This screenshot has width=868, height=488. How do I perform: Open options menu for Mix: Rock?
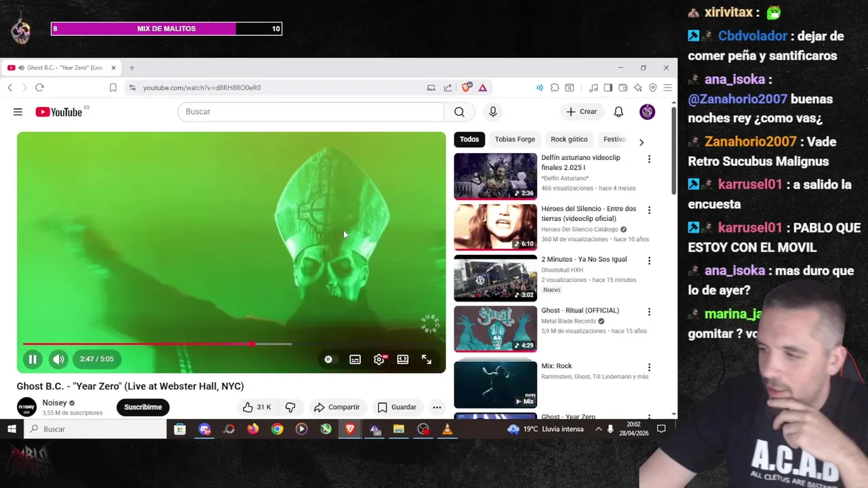pyautogui.click(x=649, y=367)
